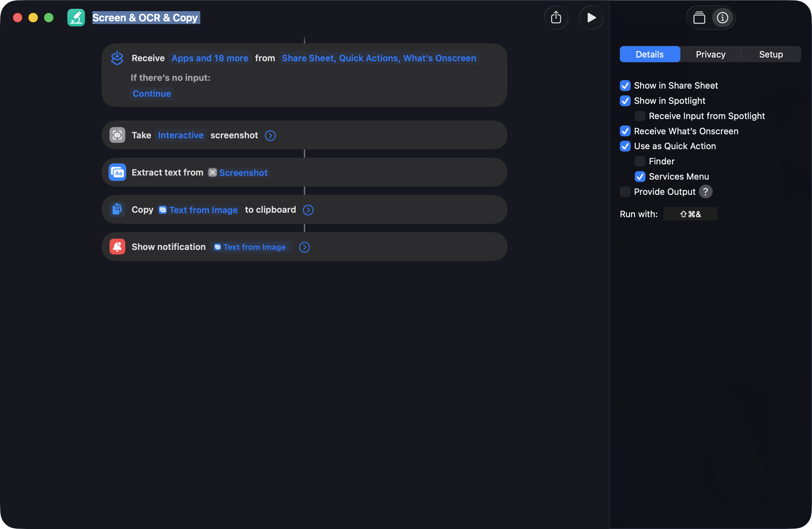Expand the Take screenshot action options
Screen dimensions: 812x529
[270, 135]
